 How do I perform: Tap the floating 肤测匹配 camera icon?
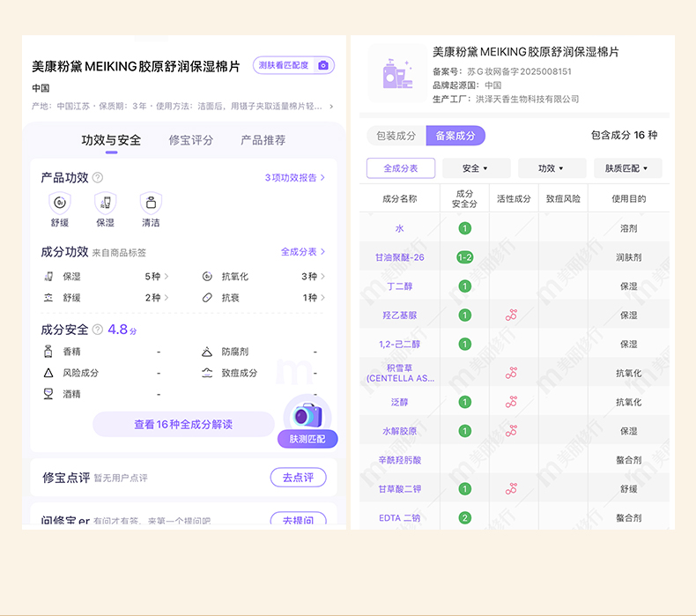point(307,416)
